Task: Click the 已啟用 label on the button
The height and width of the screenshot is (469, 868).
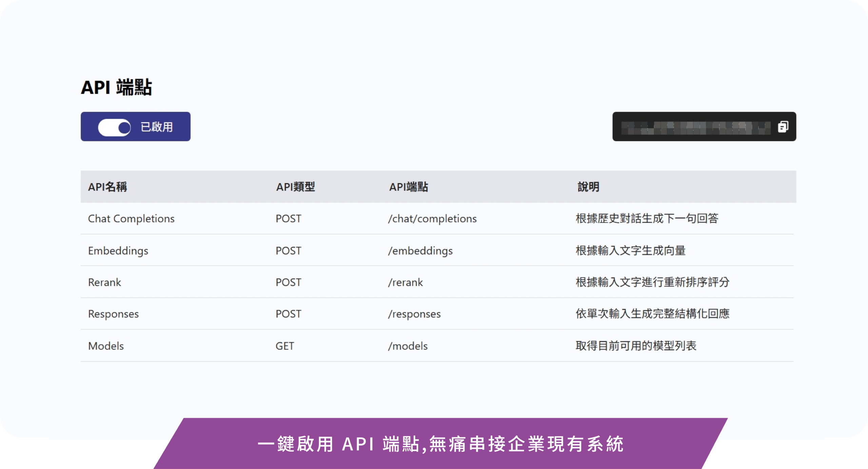Action: click(157, 127)
